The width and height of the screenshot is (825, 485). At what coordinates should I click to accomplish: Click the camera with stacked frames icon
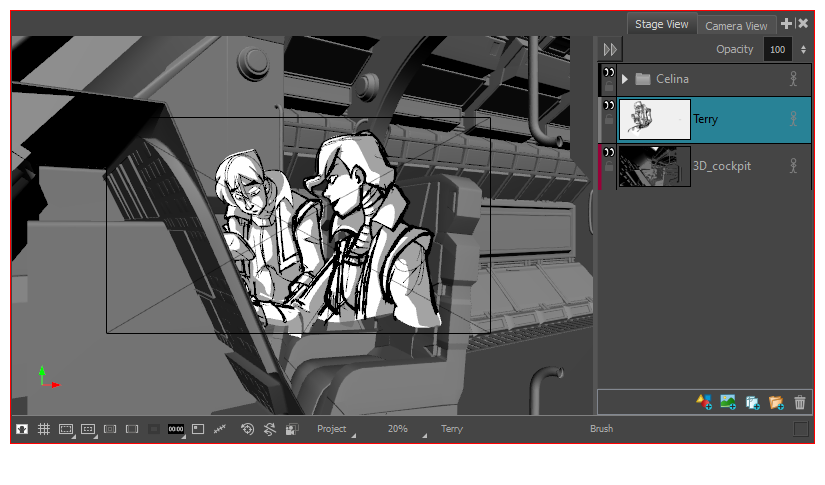(x=292, y=429)
